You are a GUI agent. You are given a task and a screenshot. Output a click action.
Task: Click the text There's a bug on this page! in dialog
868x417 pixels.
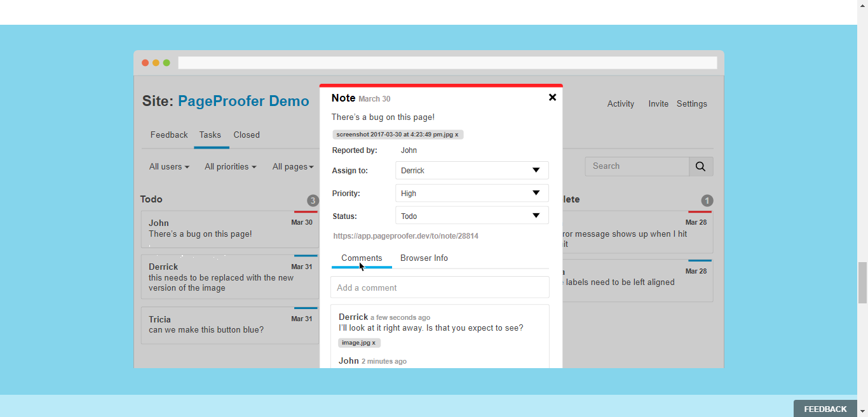[x=383, y=117]
